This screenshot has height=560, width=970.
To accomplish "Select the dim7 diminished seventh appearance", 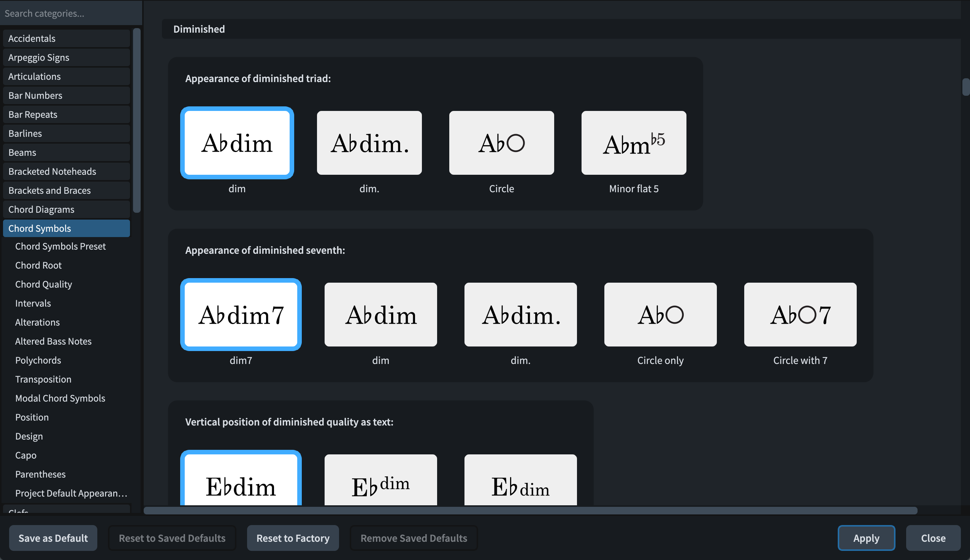I will coord(241,314).
